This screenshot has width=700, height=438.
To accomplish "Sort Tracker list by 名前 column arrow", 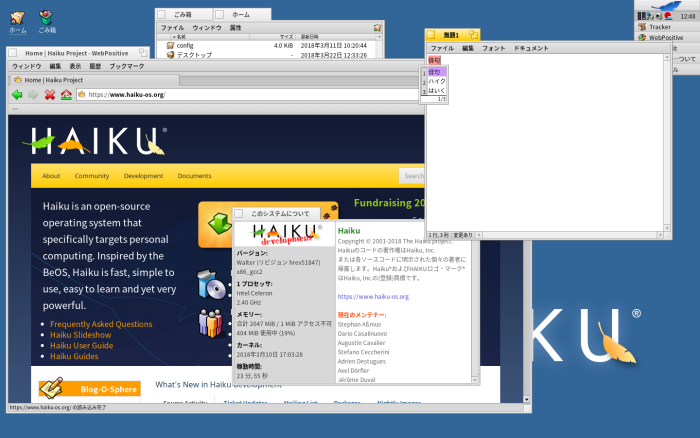I will (x=174, y=37).
